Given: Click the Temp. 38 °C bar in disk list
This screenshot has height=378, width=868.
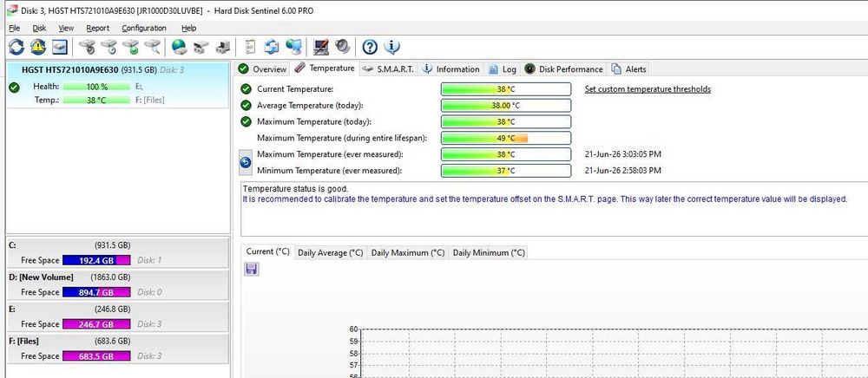Looking at the screenshot, I should click(97, 100).
